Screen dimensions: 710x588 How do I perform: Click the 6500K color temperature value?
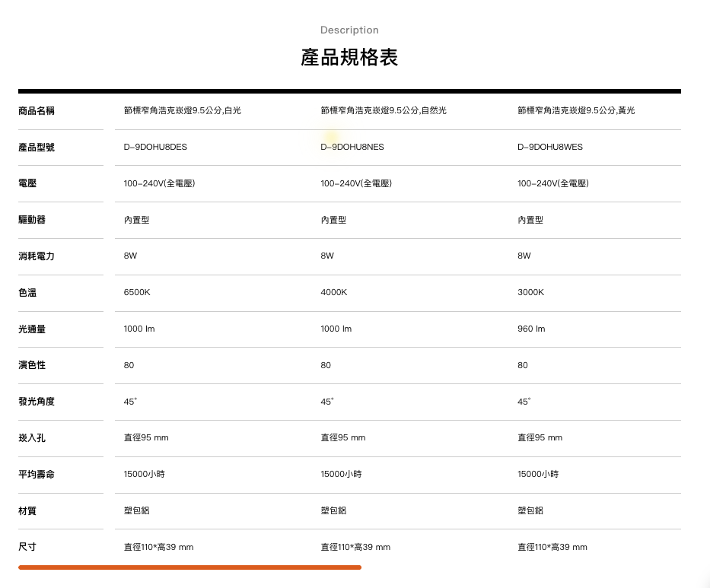(138, 292)
